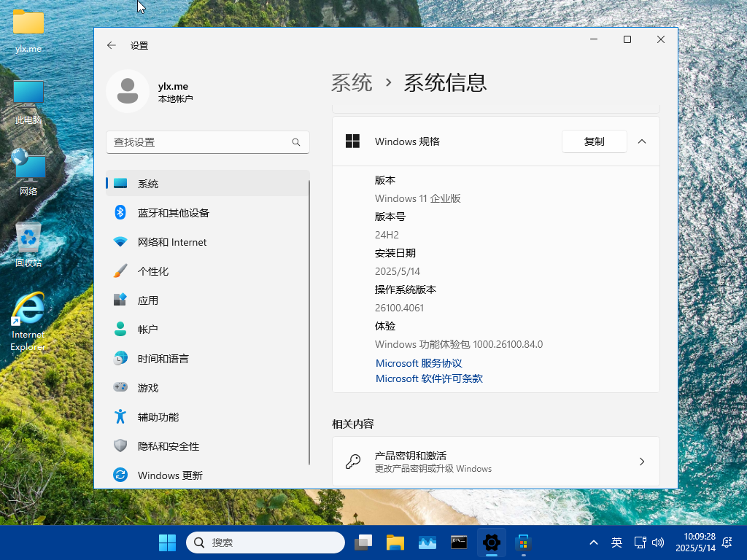Open 产品密钥和激活 via its right chevron

click(642, 462)
